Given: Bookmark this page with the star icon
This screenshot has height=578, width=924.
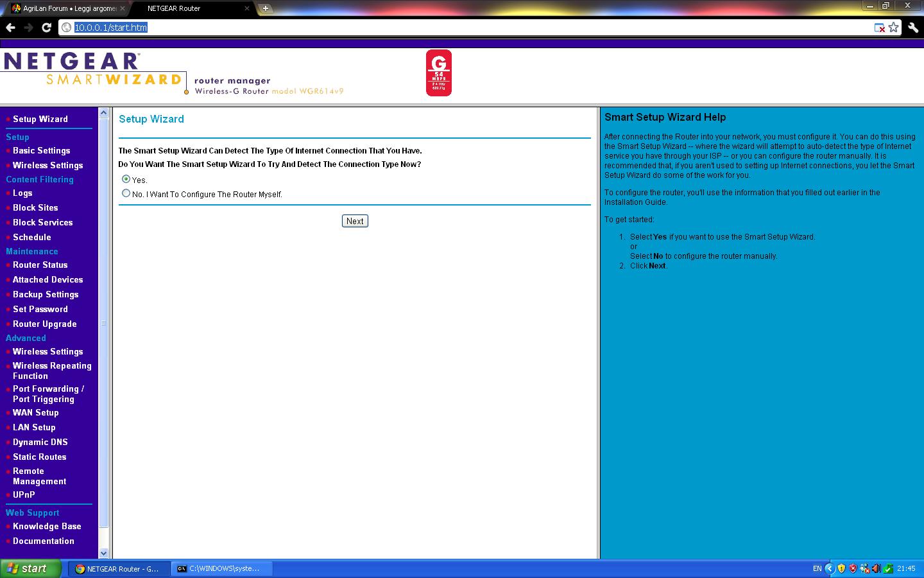Looking at the screenshot, I should pyautogui.click(x=893, y=28).
